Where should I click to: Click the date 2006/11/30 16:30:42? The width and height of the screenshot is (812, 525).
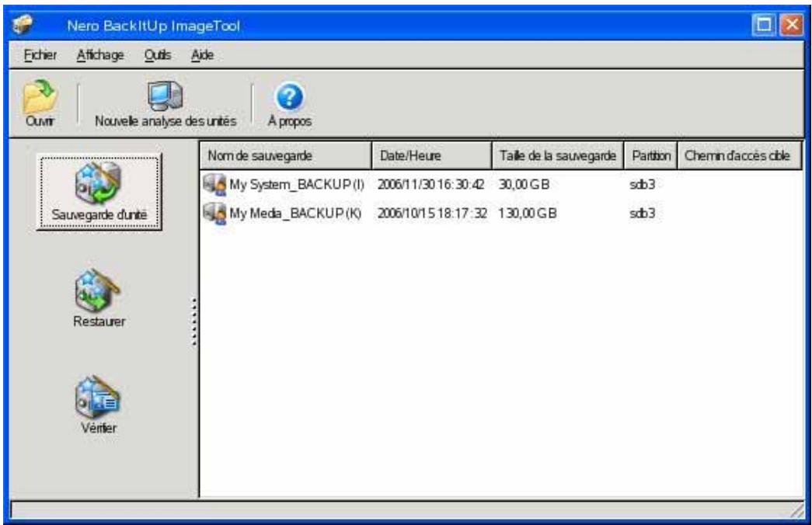coord(430,185)
